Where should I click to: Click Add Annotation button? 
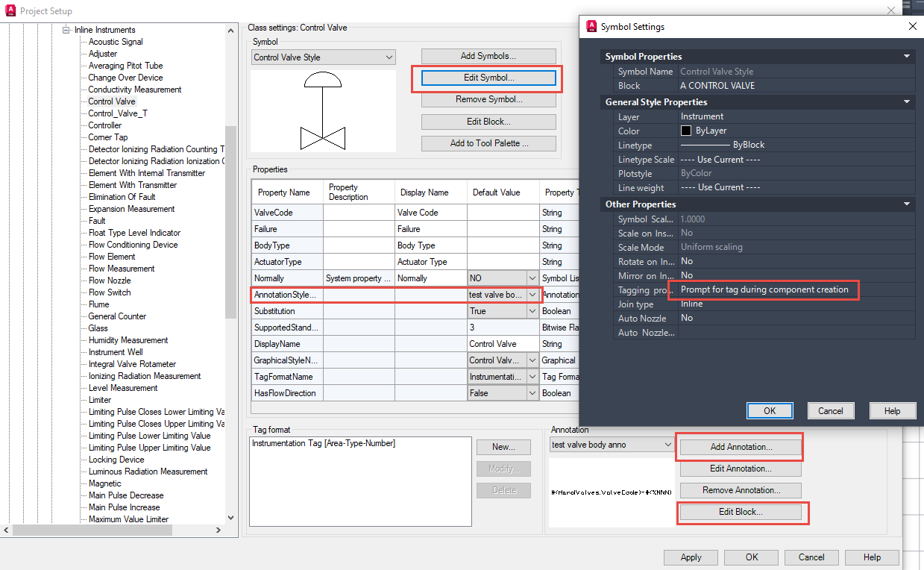point(739,446)
